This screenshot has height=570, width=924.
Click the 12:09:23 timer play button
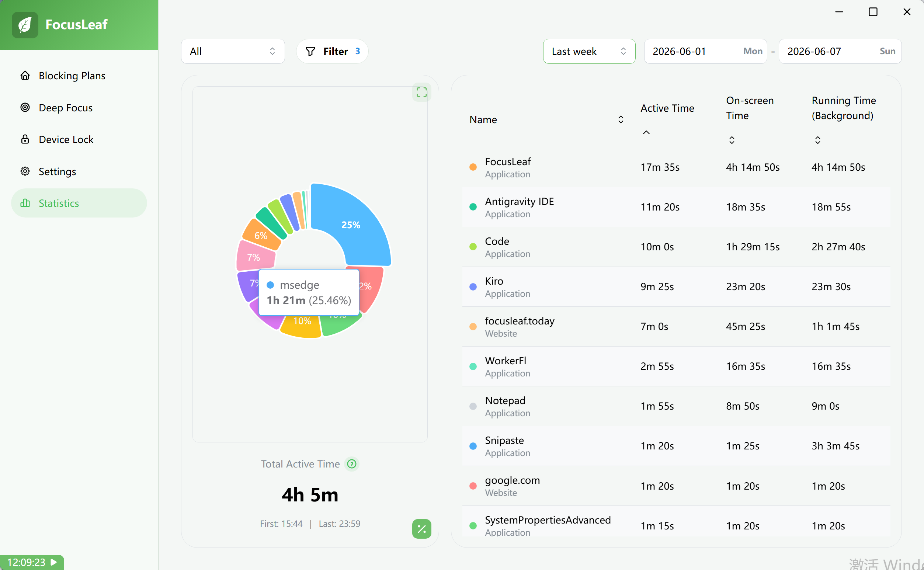tap(53, 562)
